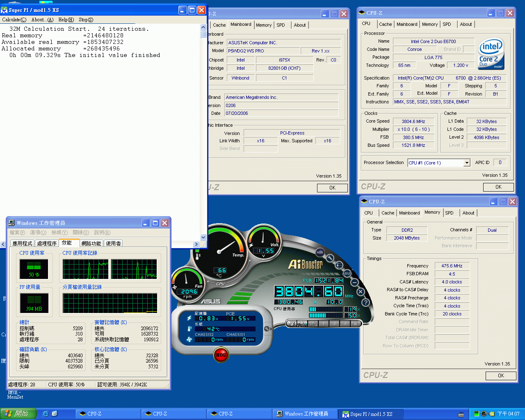
Task: Open SPD tab in CPU-Z processor window
Action: tap(447, 24)
